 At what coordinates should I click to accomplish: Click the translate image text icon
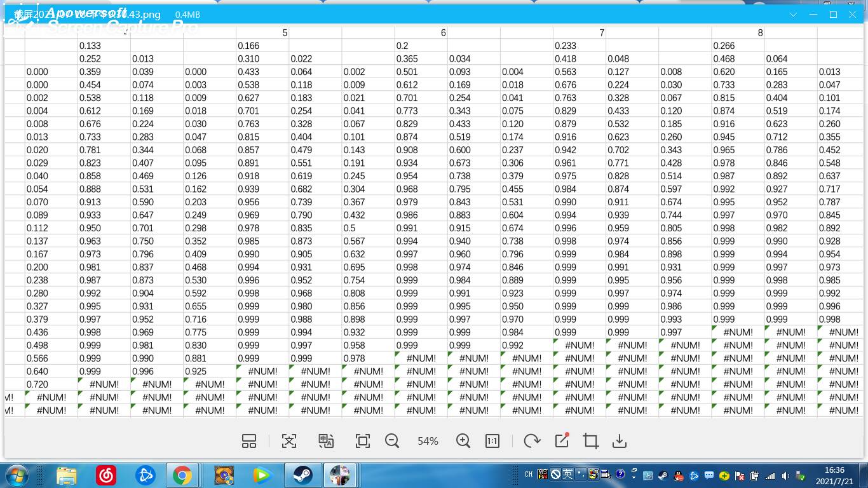pos(326,441)
